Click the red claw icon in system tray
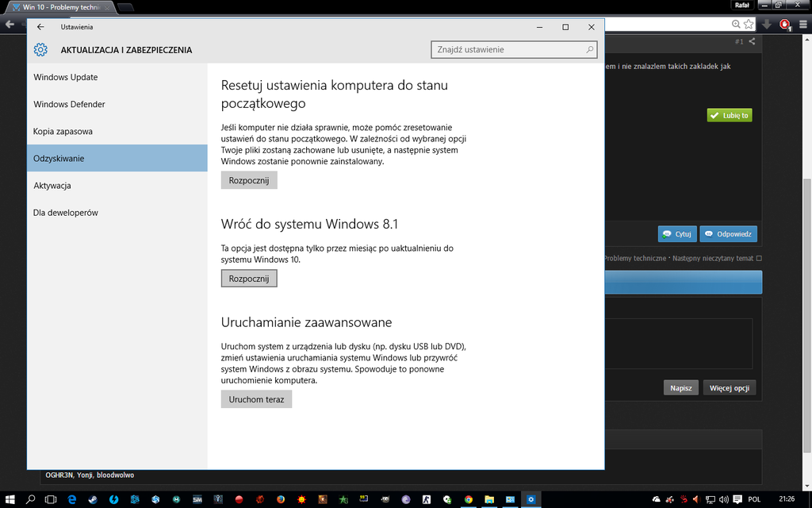Viewport: 812px width, 508px height. tap(684, 500)
